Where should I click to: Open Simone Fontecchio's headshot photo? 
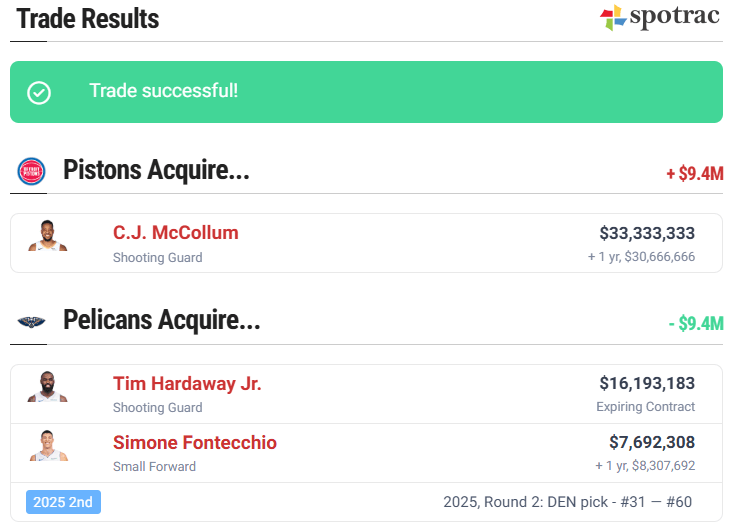pos(48,446)
